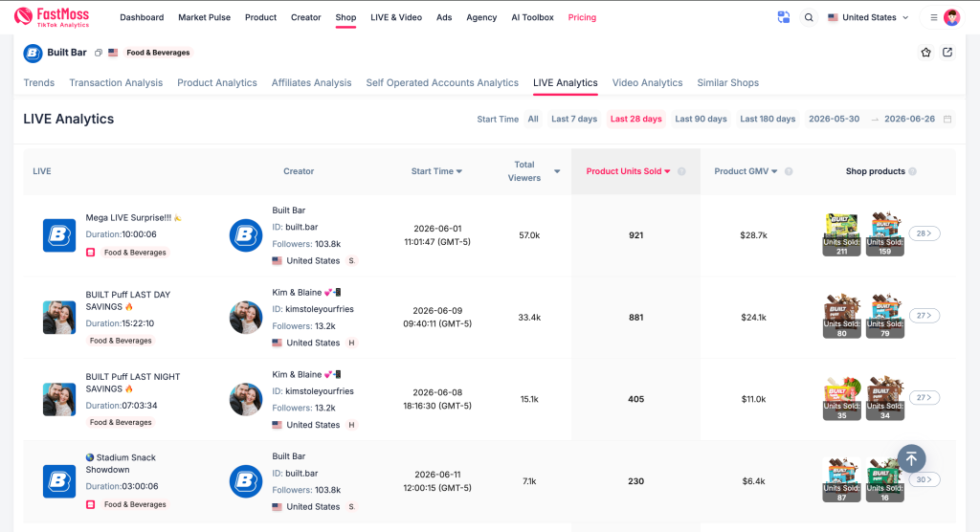Click the back-to-top arrow button
Viewport: 980px width, 532px height.
pyautogui.click(x=911, y=459)
